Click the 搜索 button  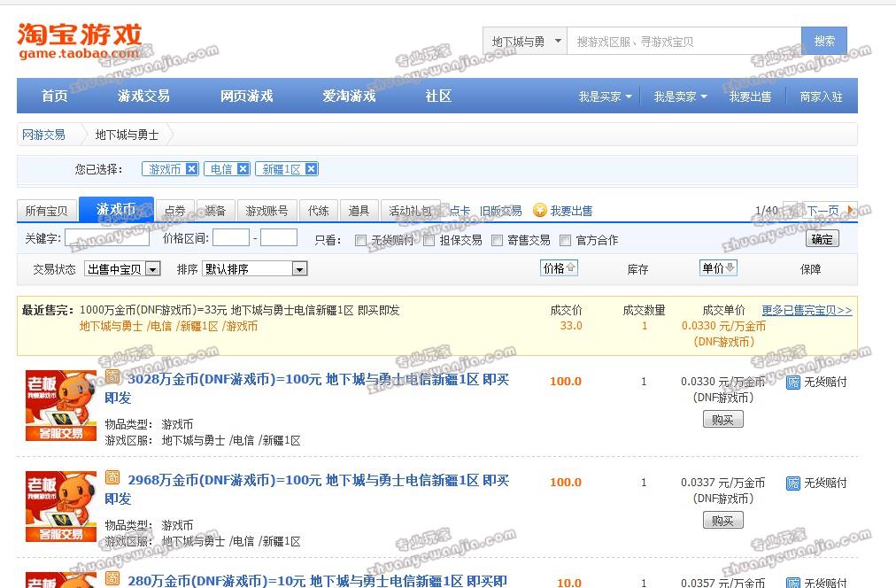(x=824, y=41)
